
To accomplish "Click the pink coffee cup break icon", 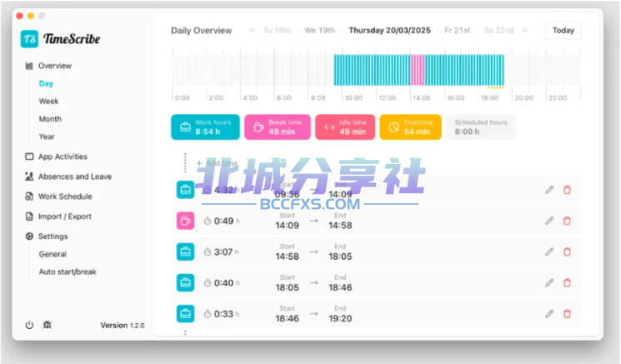I will click(x=185, y=221).
